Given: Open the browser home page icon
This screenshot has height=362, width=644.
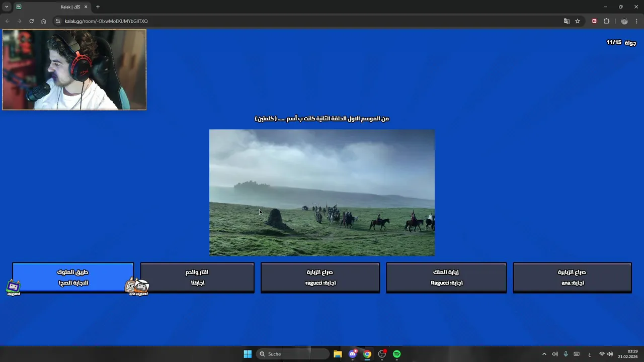Looking at the screenshot, I should click(43, 21).
